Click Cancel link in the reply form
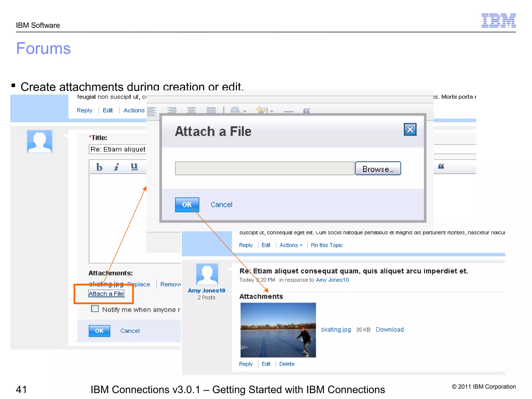 [x=130, y=331]
